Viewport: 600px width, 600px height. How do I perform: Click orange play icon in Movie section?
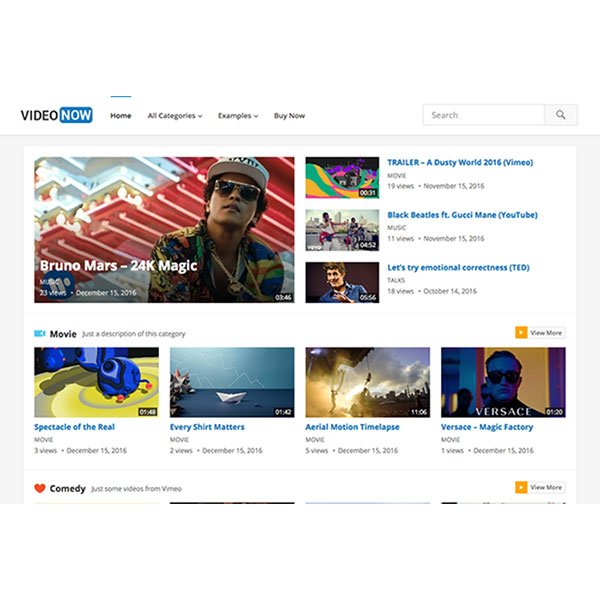521,333
